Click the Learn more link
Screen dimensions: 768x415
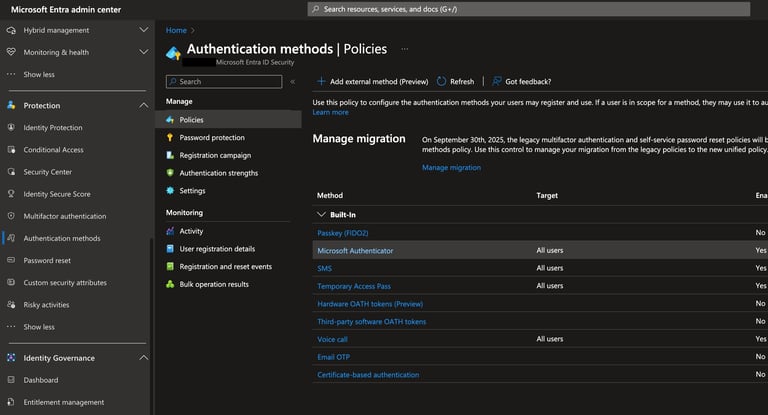[x=331, y=112]
